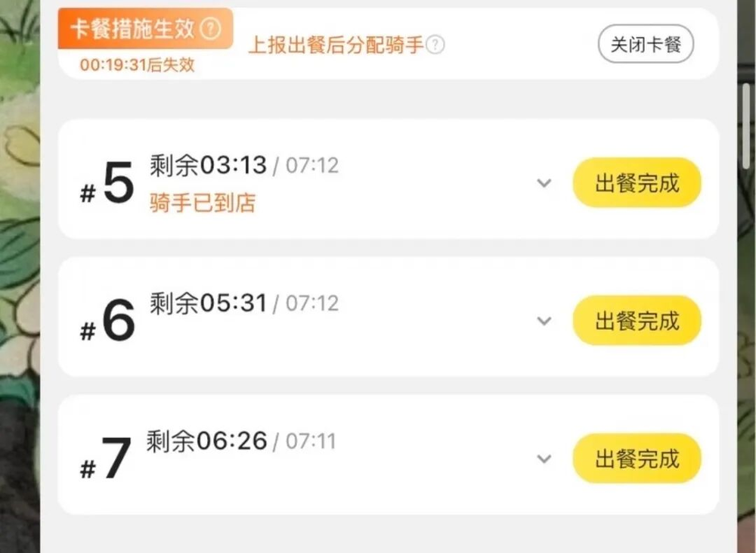Click help icon beside 上报出餐后分配骑手
756x553 pixels.
coord(435,45)
